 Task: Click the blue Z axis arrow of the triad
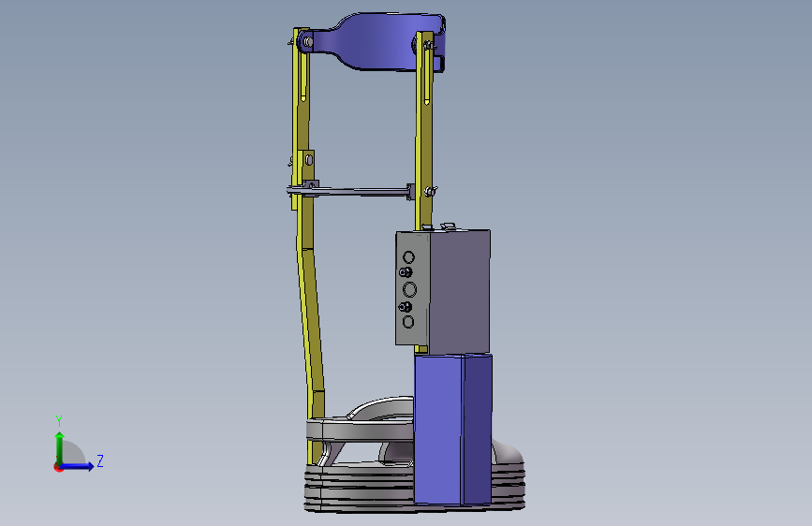[x=78, y=466]
